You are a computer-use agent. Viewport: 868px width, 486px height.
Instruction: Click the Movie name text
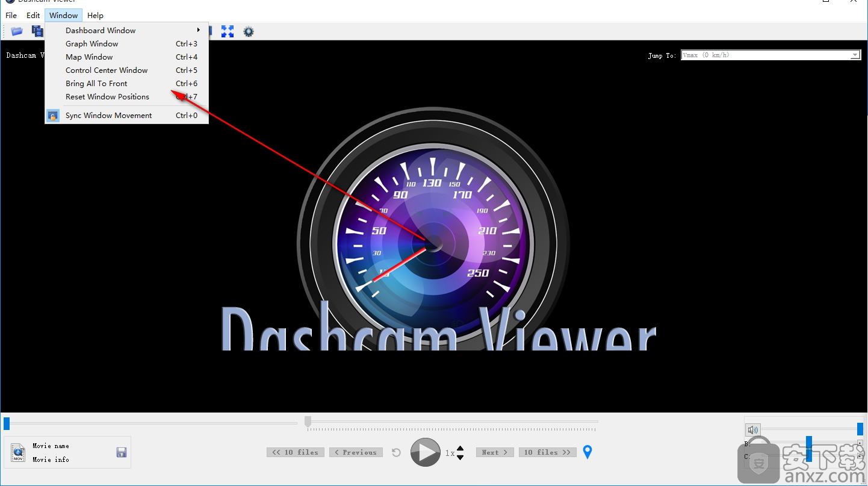point(51,446)
